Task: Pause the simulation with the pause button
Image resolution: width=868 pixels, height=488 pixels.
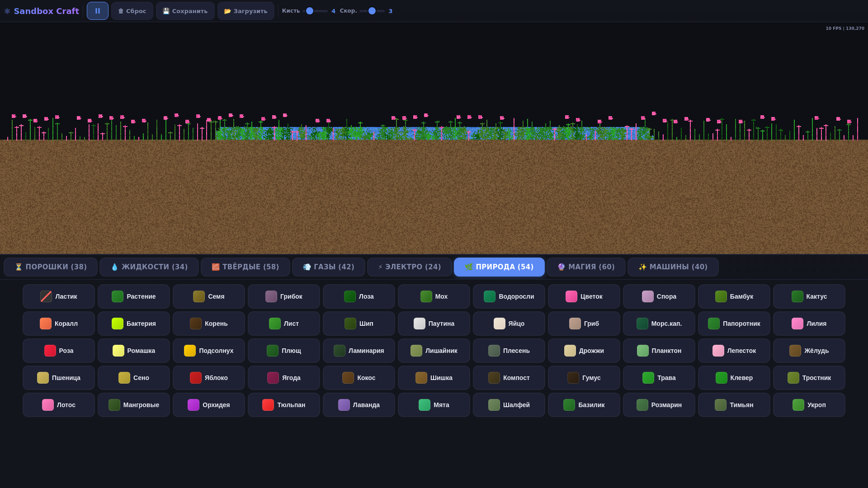Action: (98, 11)
